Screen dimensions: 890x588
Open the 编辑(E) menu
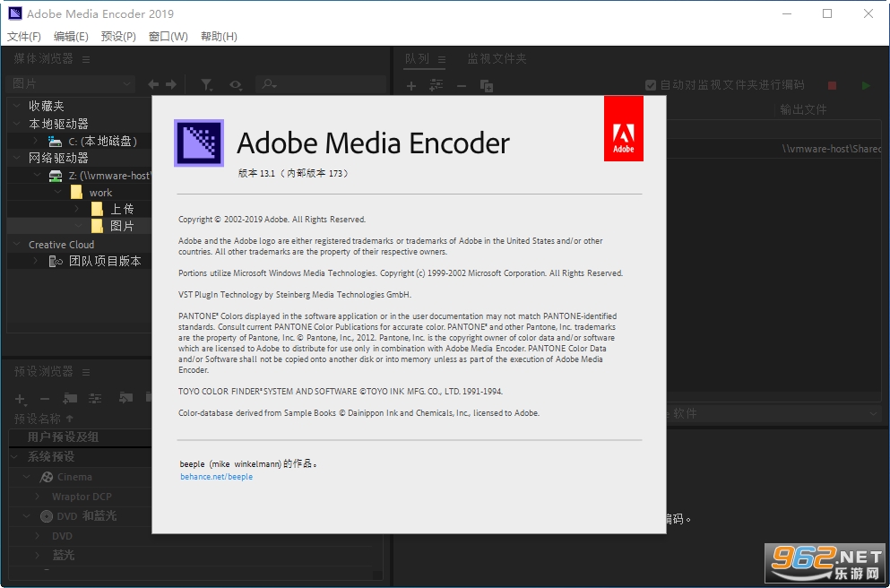(71, 37)
